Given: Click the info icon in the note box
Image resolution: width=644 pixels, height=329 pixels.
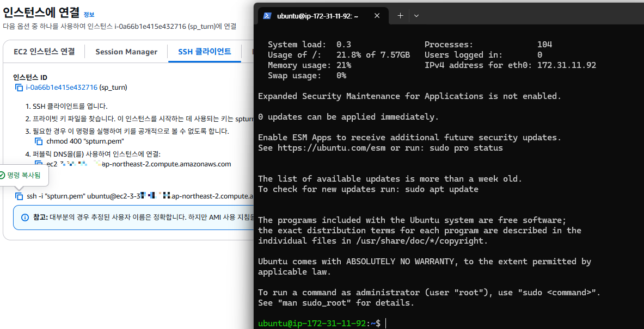Looking at the screenshot, I should pos(25,218).
